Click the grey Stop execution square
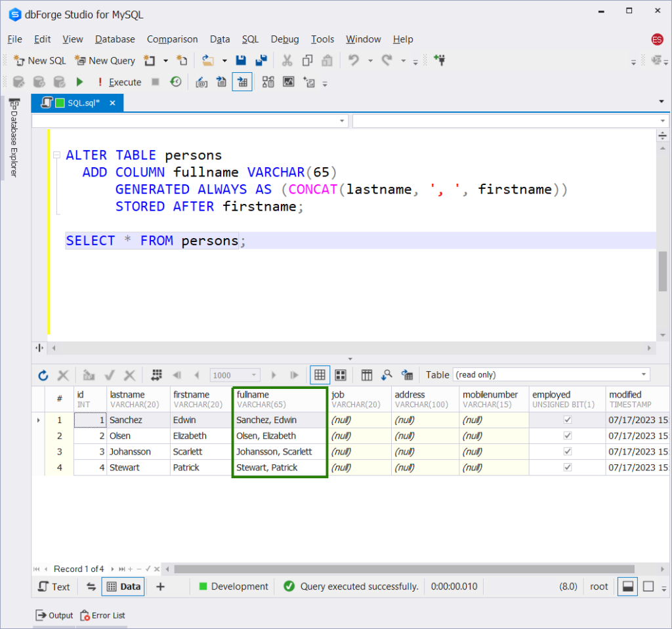 (156, 82)
